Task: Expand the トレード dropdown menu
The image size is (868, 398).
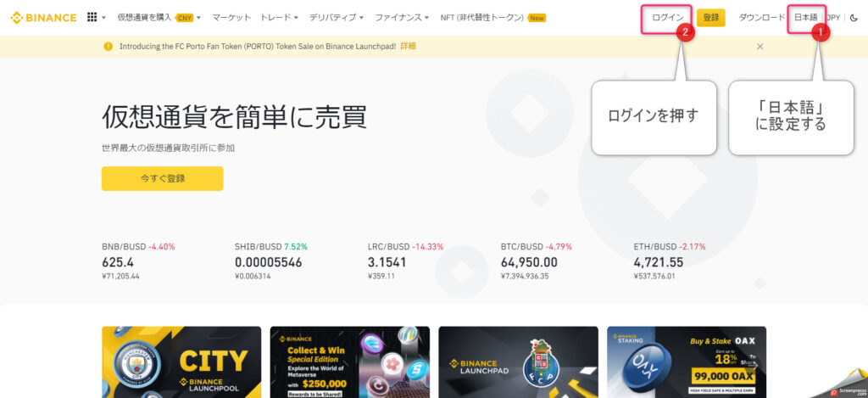Action: tap(279, 18)
